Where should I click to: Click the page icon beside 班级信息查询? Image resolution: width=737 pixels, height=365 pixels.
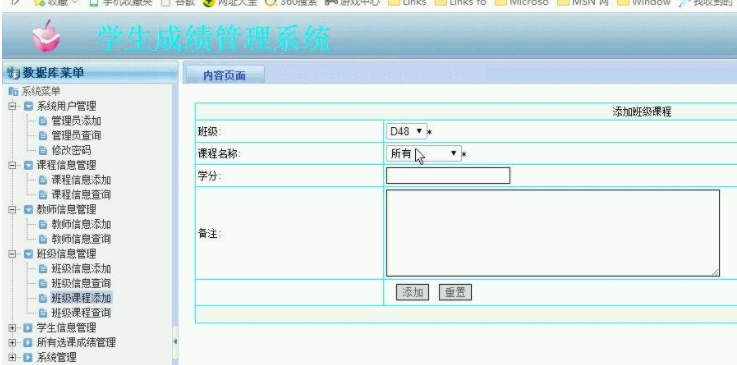pos(43,283)
